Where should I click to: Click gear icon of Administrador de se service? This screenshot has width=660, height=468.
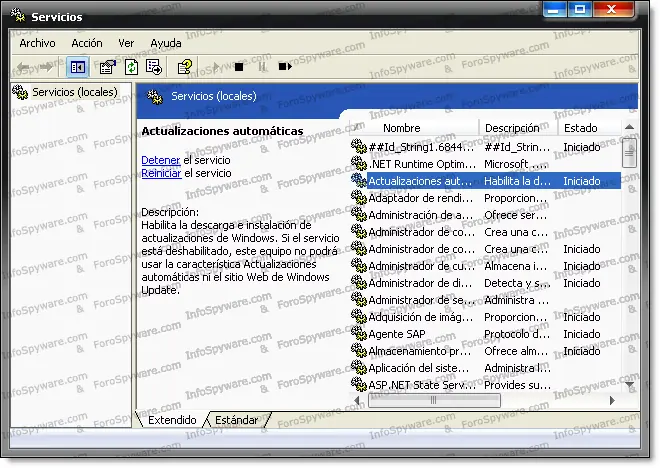coord(359,300)
